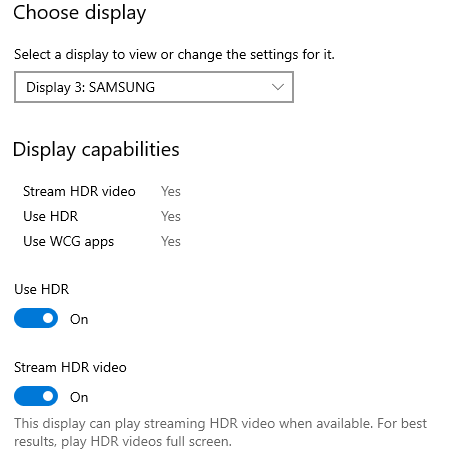Click Stream HDR video title above second switch

tap(70, 367)
